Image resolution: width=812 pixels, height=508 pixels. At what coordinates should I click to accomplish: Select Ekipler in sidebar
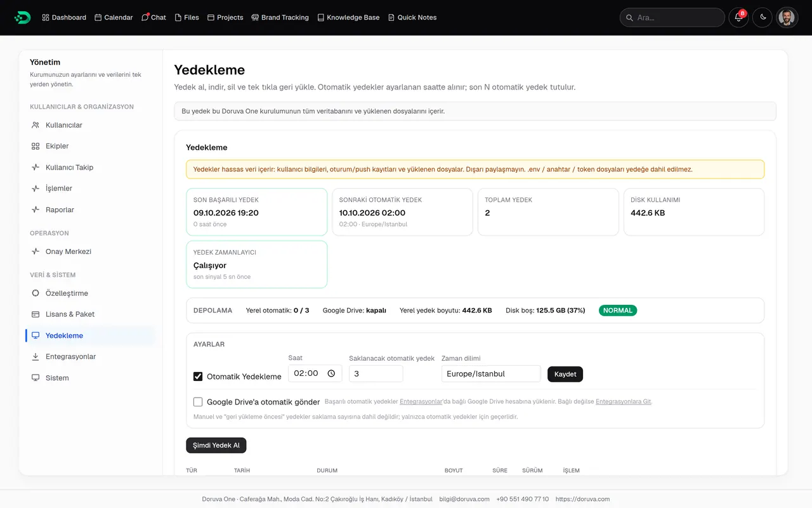coord(90,146)
